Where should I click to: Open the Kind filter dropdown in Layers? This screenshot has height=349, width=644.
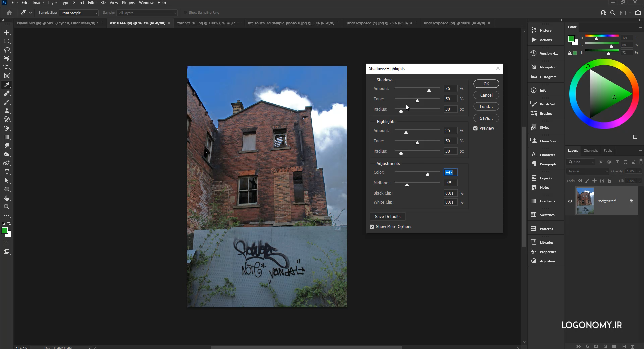click(x=581, y=162)
